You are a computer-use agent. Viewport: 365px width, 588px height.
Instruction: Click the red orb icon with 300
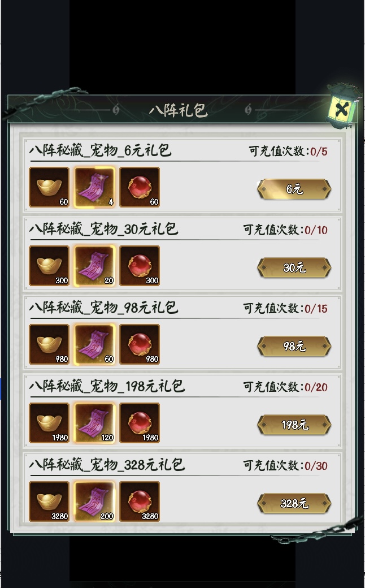[140, 266]
